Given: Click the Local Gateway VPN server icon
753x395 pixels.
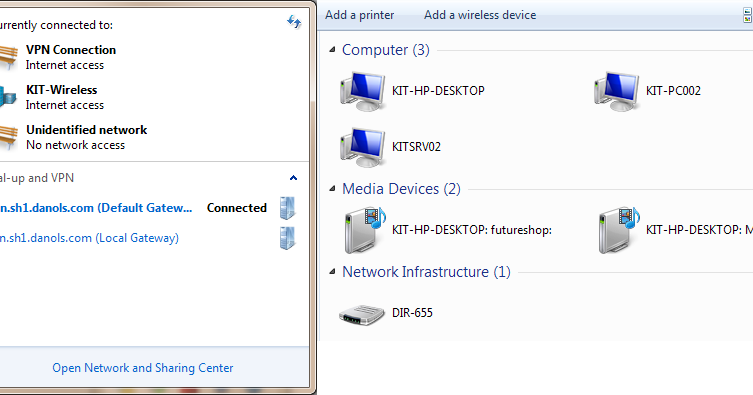Looking at the screenshot, I should click(x=287, y=238).
